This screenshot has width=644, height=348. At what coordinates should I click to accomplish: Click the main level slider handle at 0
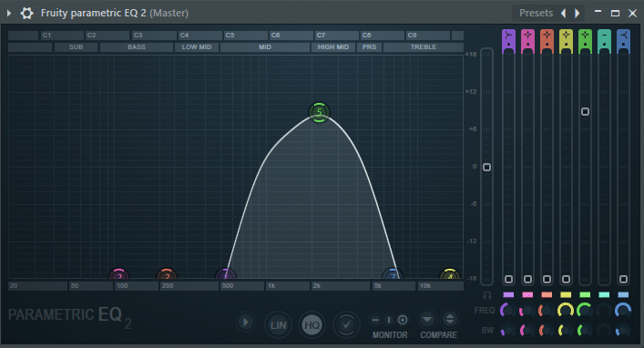point(486,168)
